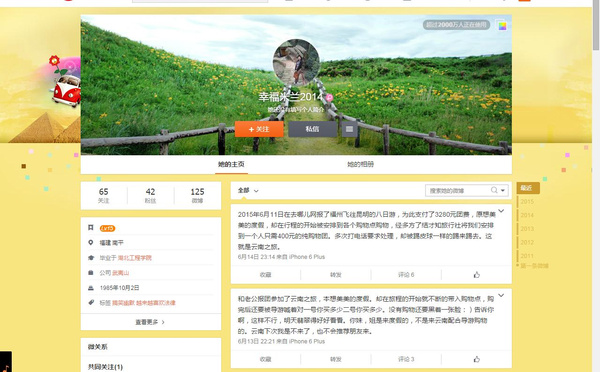Click the cover banner tooltip 超过2000万人正在使用
Screen dimensions: 600x372
456,25
